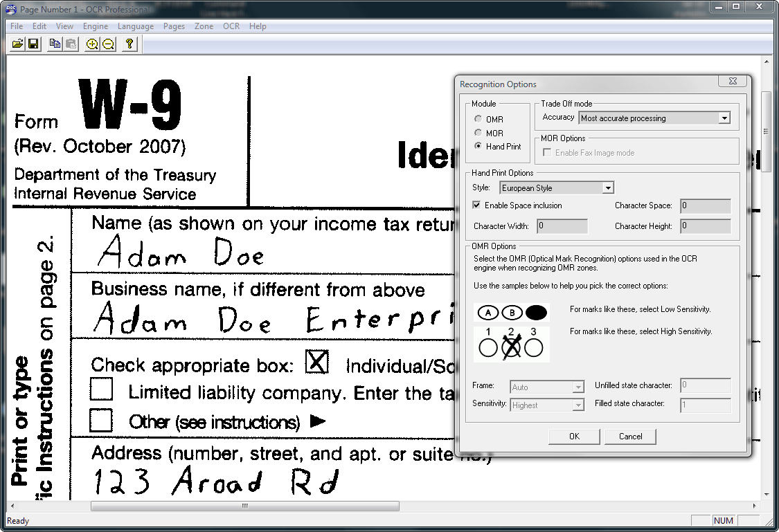The width and height of the screenshot is (779, 532).
Task: Click the high sensitivity OMR sample image
Action: (x=512, y=344)
